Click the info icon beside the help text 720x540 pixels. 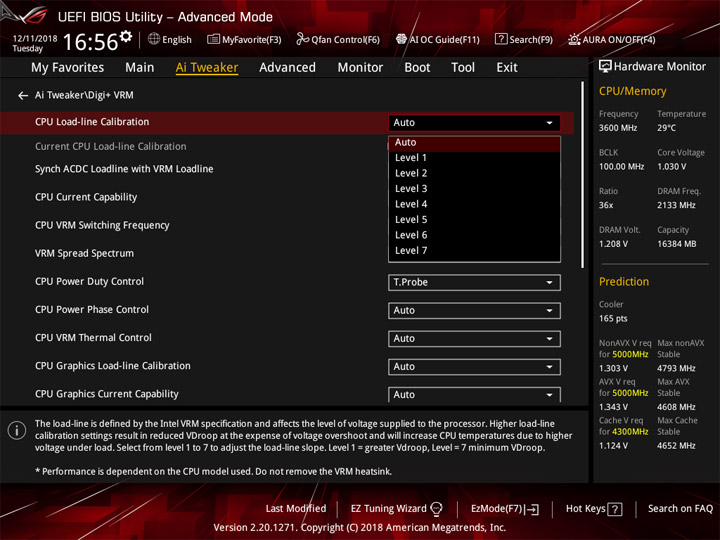pos(17,430)
